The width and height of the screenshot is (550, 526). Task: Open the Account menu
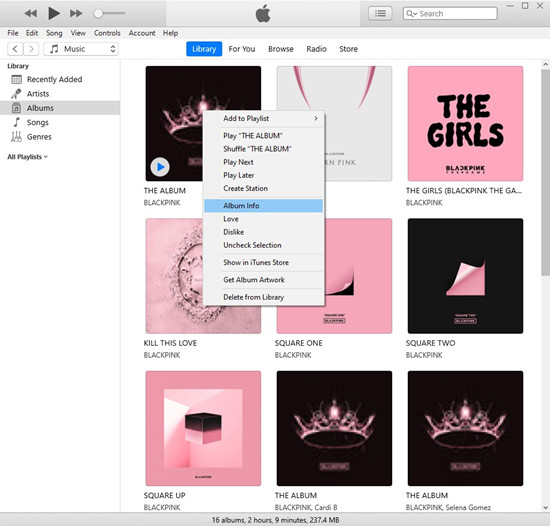click(x=142, y=33)
